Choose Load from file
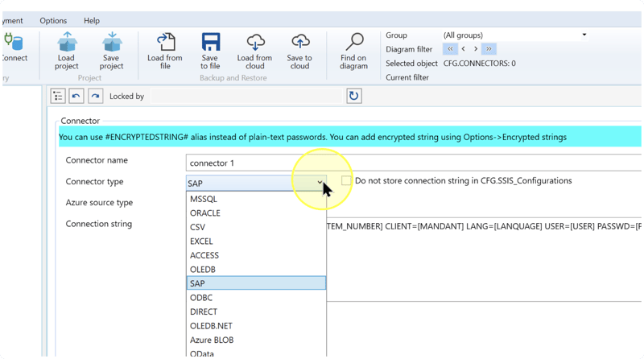Viewport: 644px width, 359px height. (165, 51)
